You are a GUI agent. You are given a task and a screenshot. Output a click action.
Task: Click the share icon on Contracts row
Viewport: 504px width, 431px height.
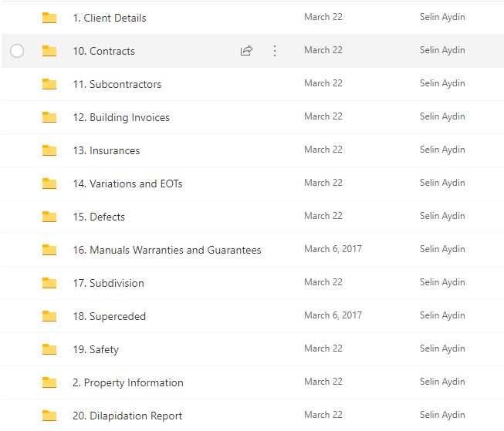(247, 51)
